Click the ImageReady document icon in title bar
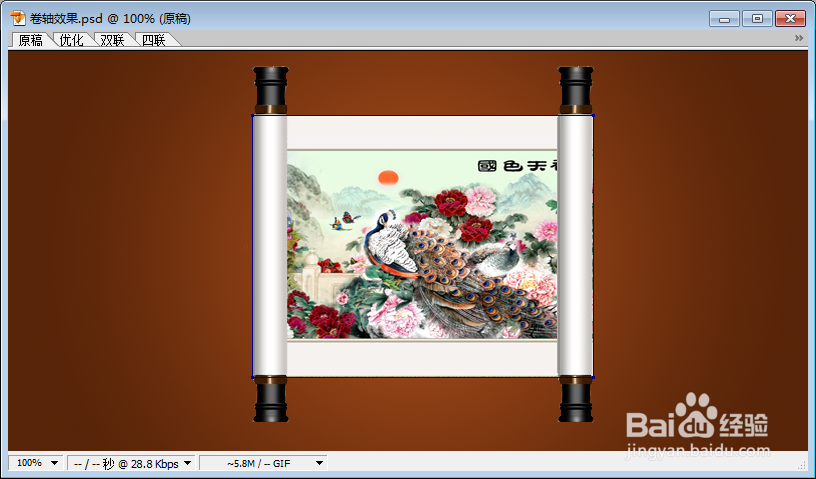Screen dimensions: 816x479 (18, 18)
